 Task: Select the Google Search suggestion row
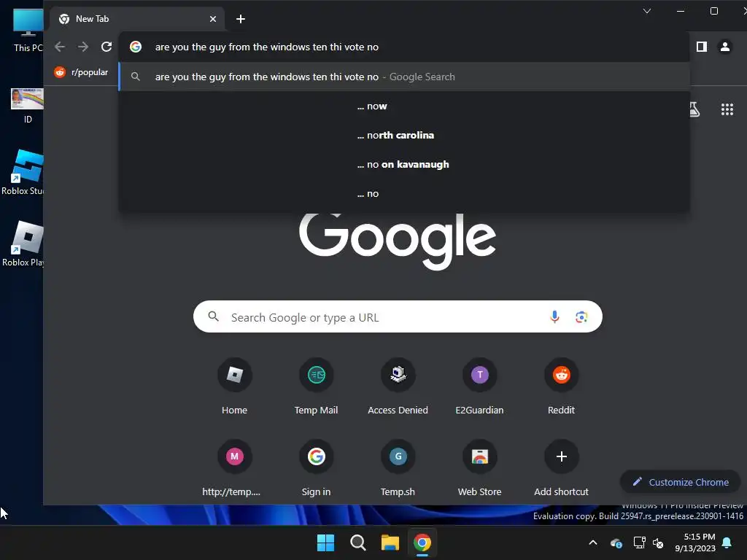click(x=404, y=77)
